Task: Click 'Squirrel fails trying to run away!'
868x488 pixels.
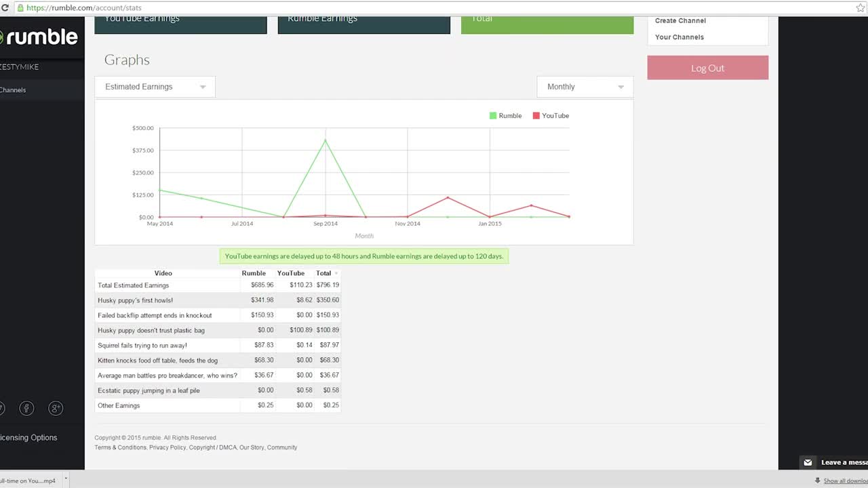Action: point(142,345)
